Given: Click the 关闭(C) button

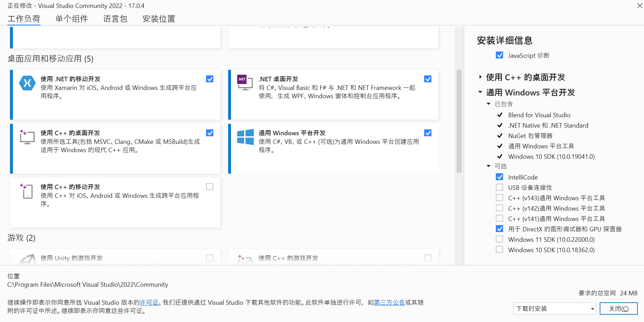Looking at the screenshot, I should tap(619, 309).
